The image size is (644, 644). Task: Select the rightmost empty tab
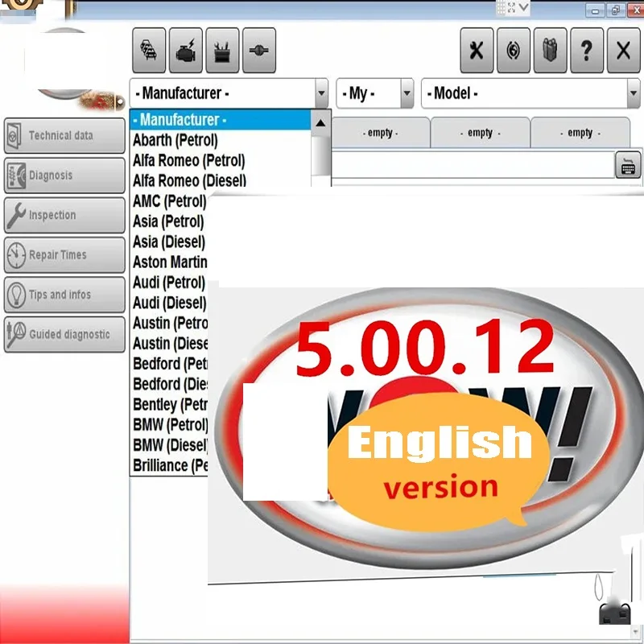click(x=580, y=133)
